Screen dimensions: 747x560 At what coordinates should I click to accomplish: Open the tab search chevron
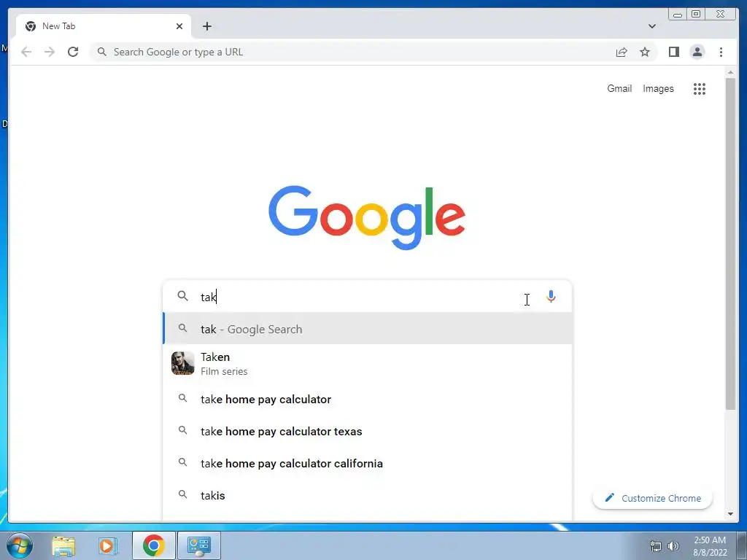tap(651, 26)
